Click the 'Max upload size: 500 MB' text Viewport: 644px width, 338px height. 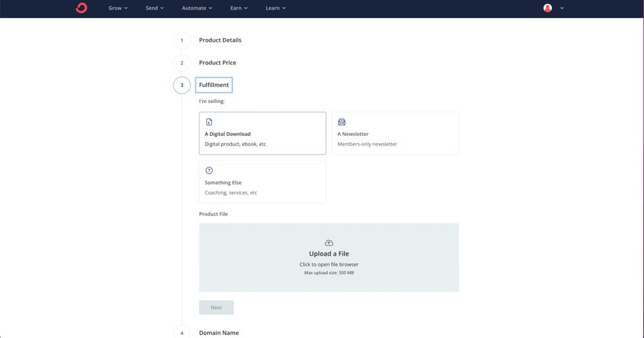(329, 273)
